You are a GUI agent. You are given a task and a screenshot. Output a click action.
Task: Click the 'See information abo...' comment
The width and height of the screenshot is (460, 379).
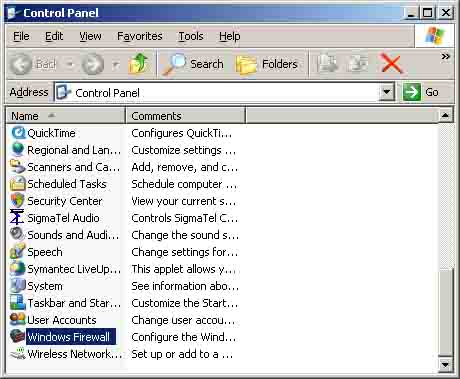(x=185, y=286)
